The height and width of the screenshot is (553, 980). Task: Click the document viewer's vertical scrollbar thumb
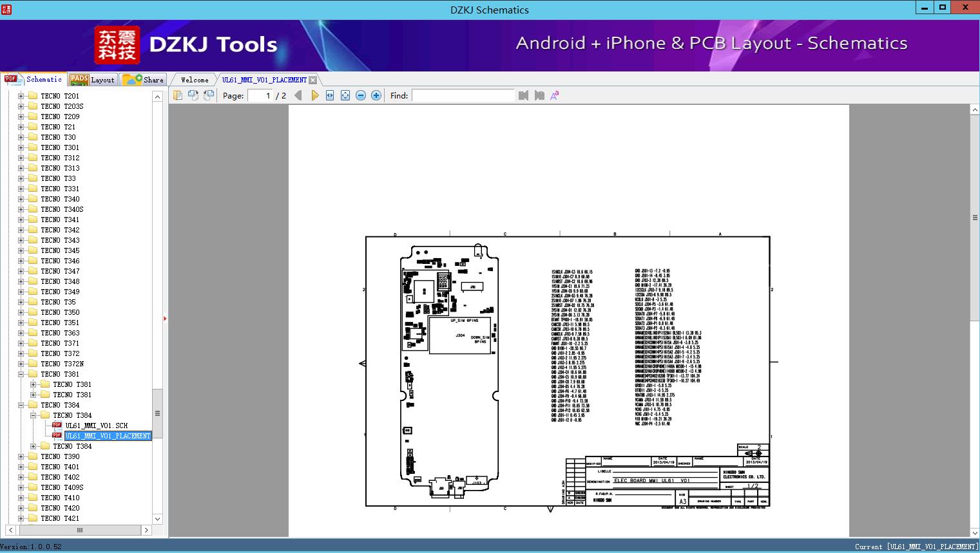(975, 218)
